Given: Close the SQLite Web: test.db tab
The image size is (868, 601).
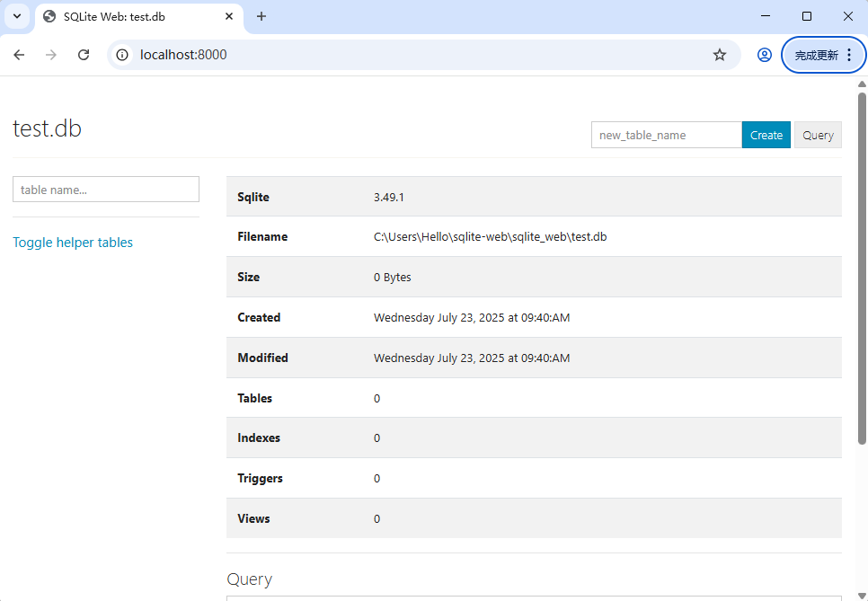Looking at the screenshot, I should click(x=229, y=16).
